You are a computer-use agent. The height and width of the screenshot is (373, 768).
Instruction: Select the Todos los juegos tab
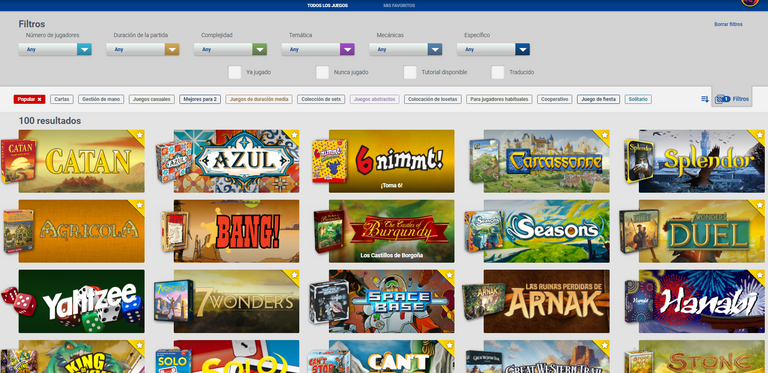[x=328, y=5]
